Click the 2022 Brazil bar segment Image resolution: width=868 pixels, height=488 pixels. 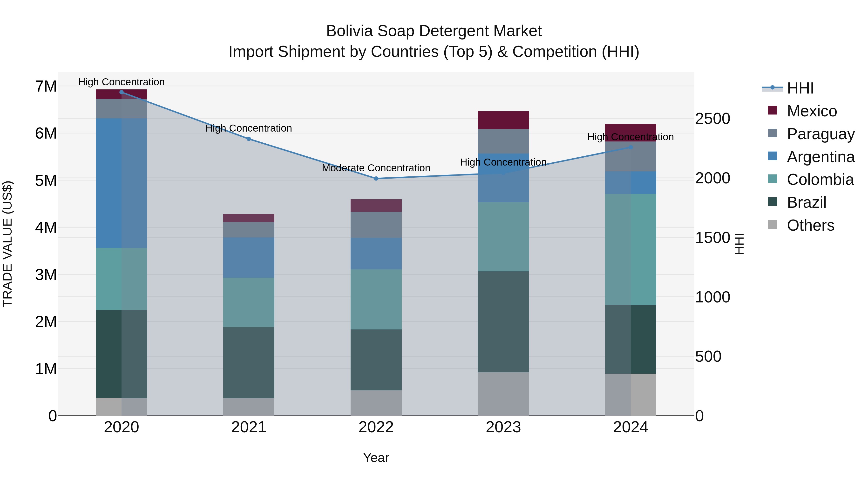[x=376, y=360]
